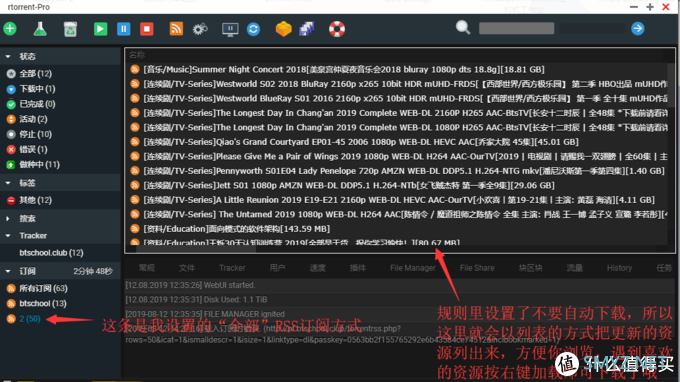Click the blue stacked files toolbar icon
Viewport: 680px width, 382px height.
307,29
